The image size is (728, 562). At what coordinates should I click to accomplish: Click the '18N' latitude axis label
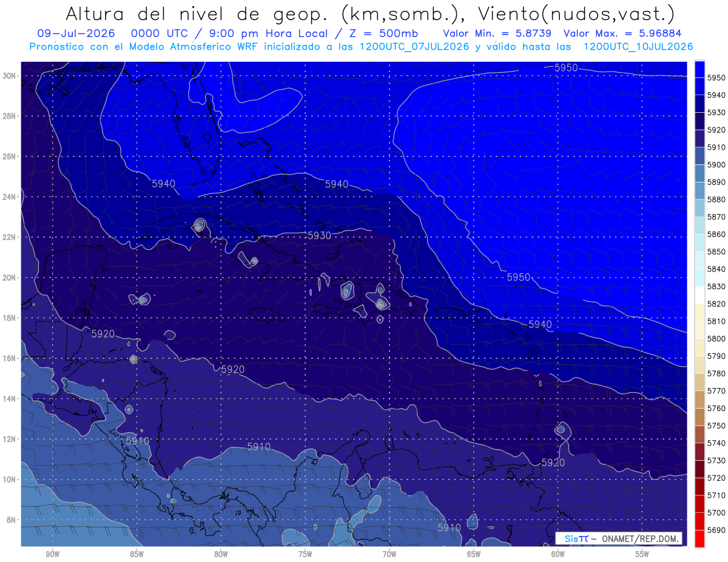8,318
